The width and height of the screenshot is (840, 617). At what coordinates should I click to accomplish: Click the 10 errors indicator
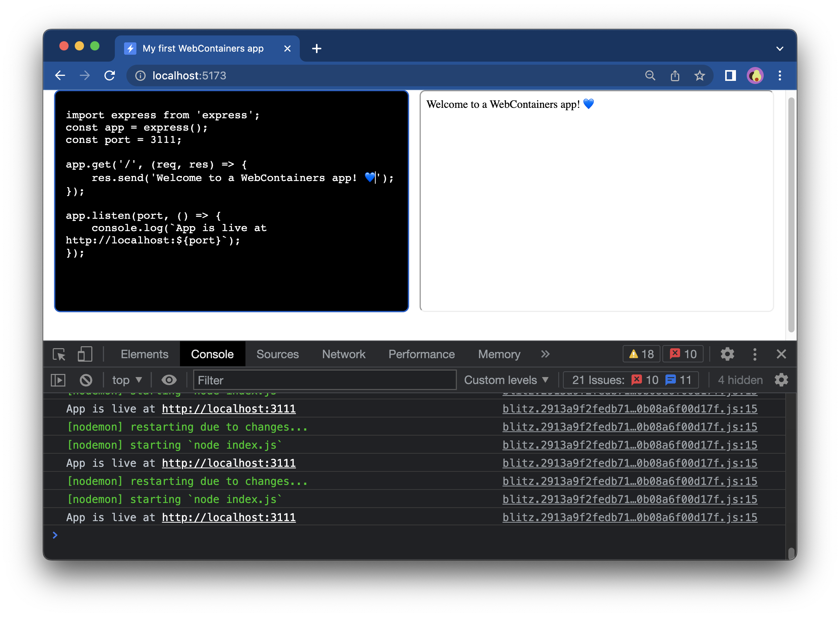click(682, 354)
